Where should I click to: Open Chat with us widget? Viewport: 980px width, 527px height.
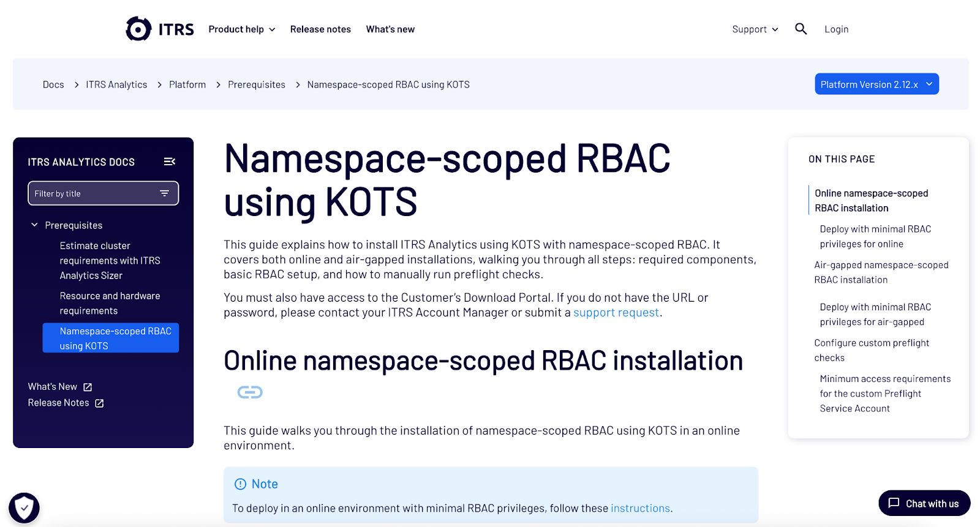(924, 503)
